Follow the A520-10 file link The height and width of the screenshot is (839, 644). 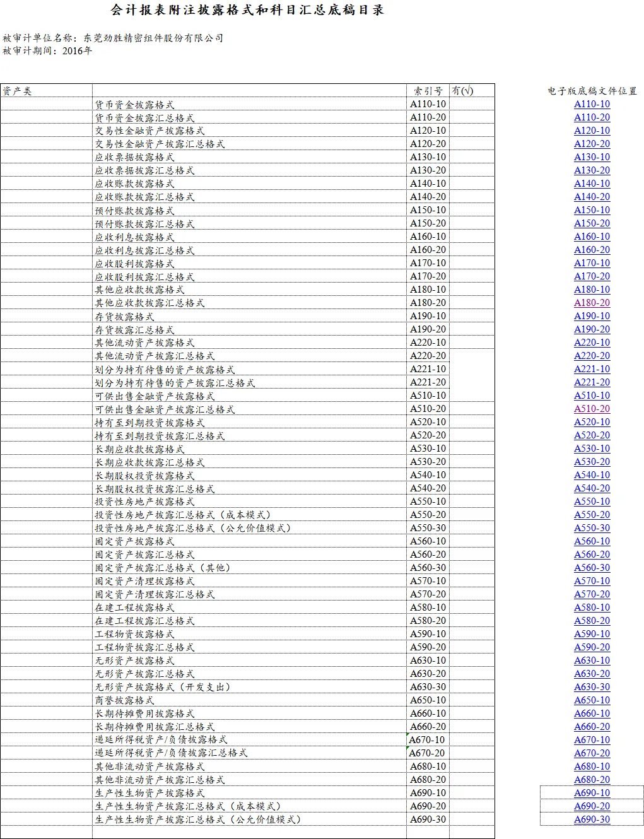click(592, 422)
